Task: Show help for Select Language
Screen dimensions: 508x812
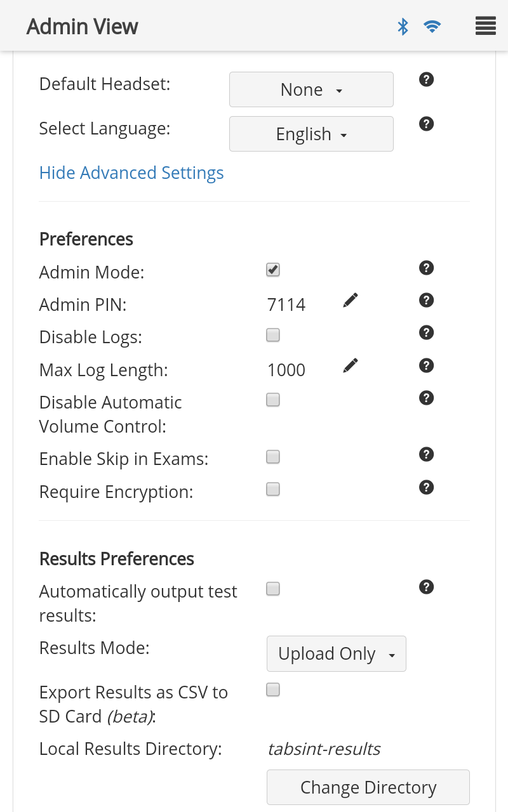Action: [x=427, y=124]
